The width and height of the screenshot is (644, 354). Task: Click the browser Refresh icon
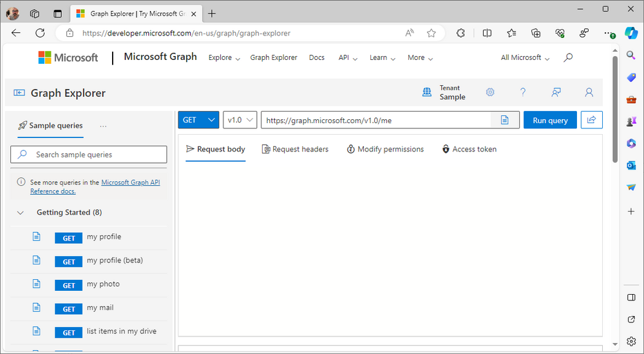[40, 33]
